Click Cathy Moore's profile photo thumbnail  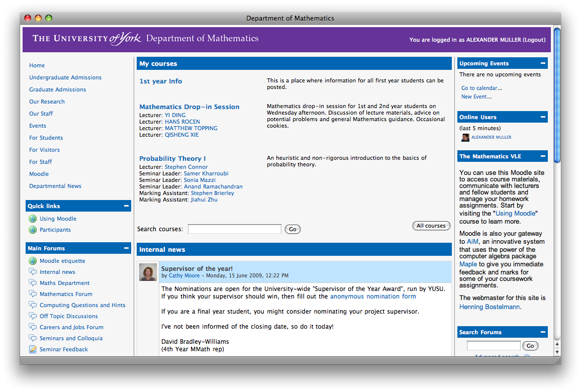[x=148, y=272]
